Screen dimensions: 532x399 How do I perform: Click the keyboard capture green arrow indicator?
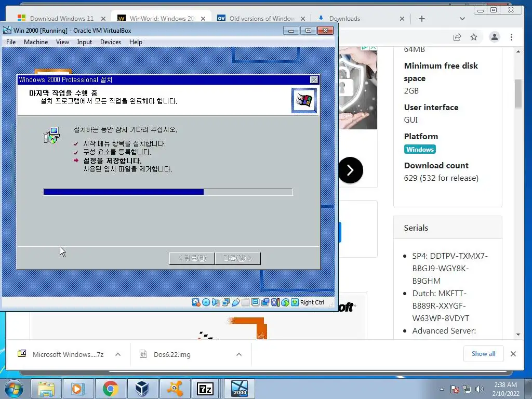(x=295, y=302)
